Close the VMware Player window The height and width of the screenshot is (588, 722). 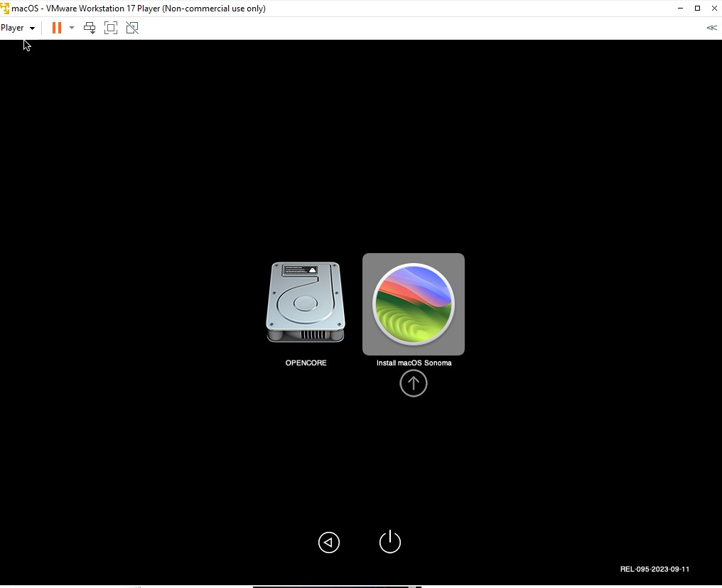tap(713, 9)
